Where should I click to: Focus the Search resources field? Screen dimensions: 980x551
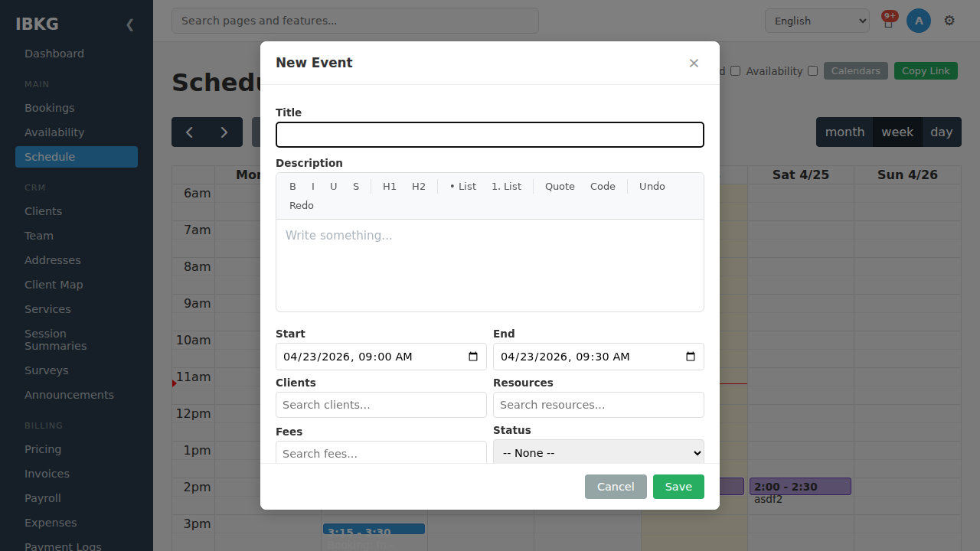(x=599, y=405)
